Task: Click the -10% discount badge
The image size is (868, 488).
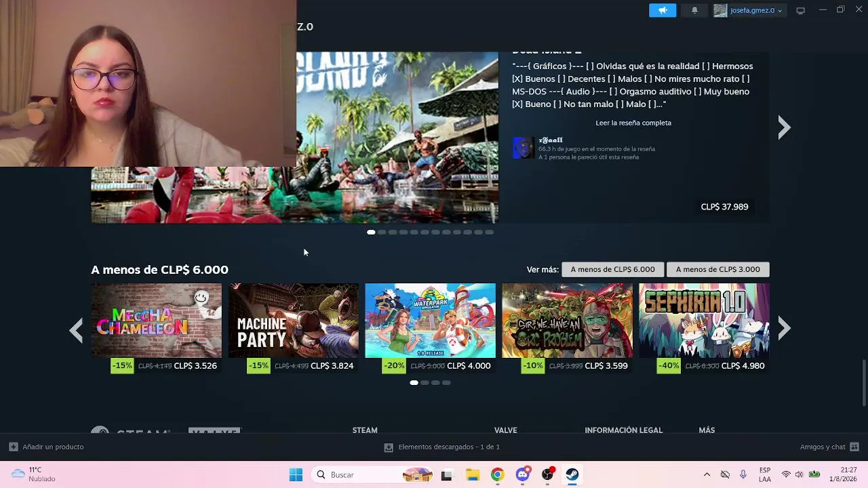Action: click(x=532, y=366)
